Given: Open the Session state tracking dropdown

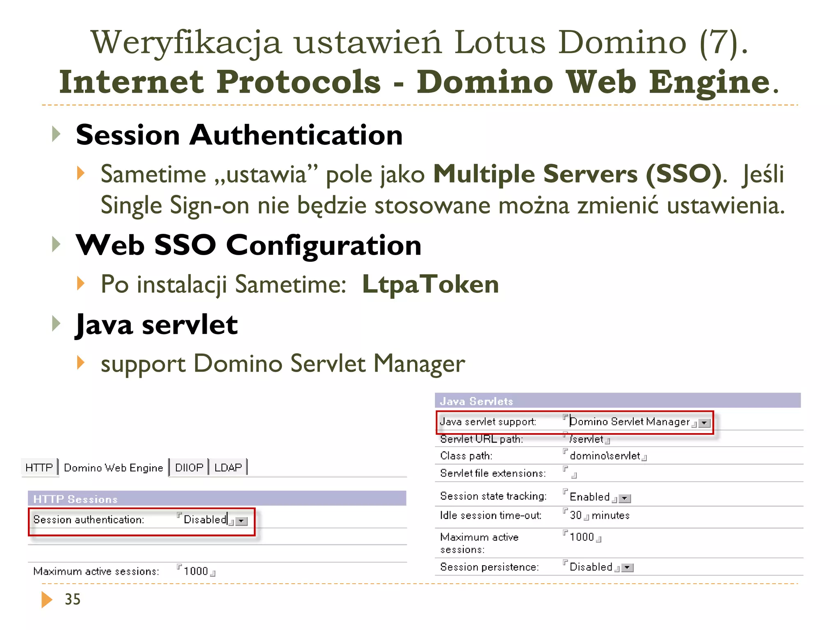Looking at the screenshot, I should [625, 498].
